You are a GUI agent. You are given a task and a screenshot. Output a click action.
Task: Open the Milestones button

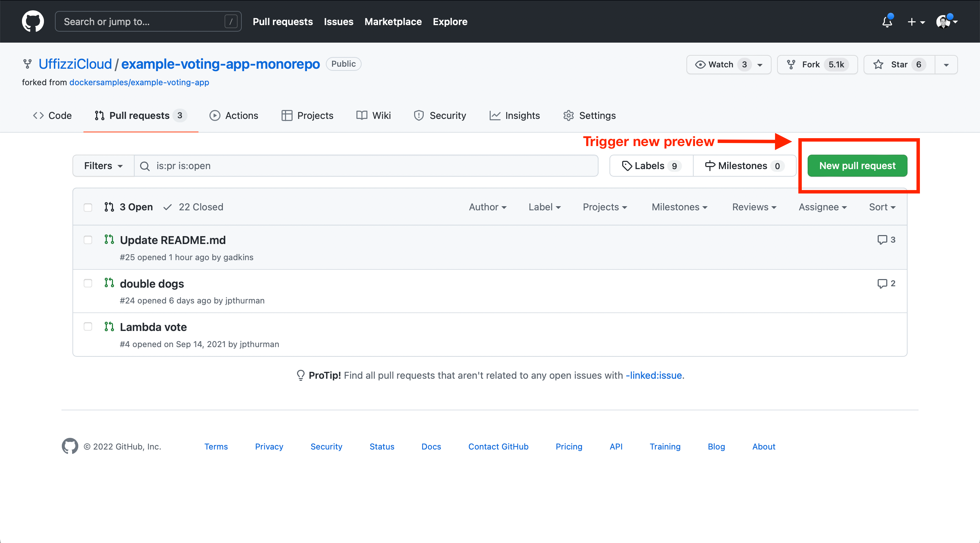(x=744, y=166)
